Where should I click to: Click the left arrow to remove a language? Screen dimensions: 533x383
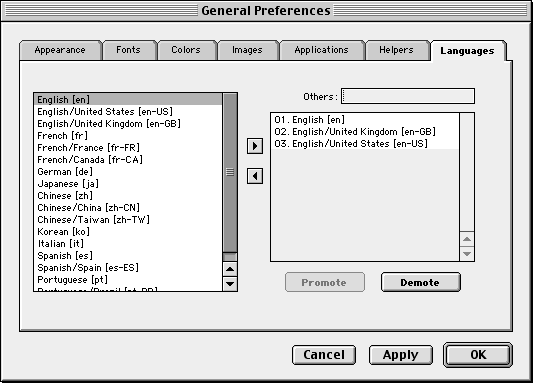pos(255,176)
